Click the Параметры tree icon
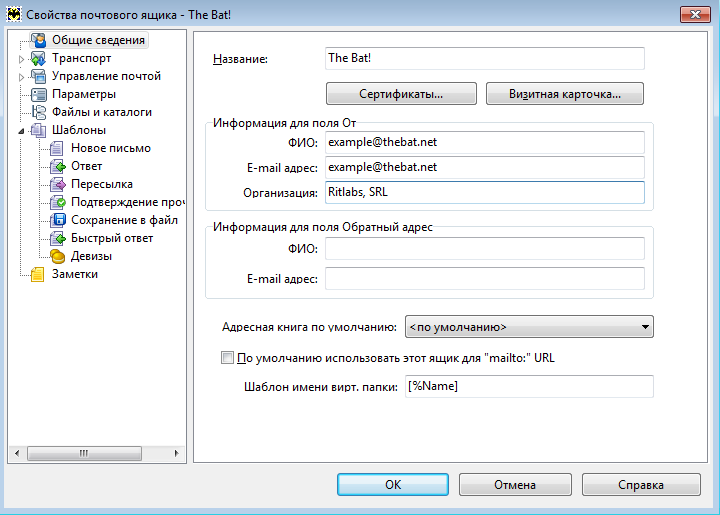The image size is (720, 515). coord(39,94)
